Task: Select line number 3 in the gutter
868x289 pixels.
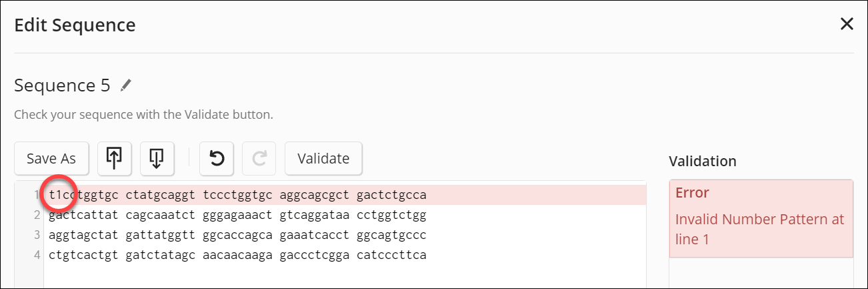Action: pos(37,236)
